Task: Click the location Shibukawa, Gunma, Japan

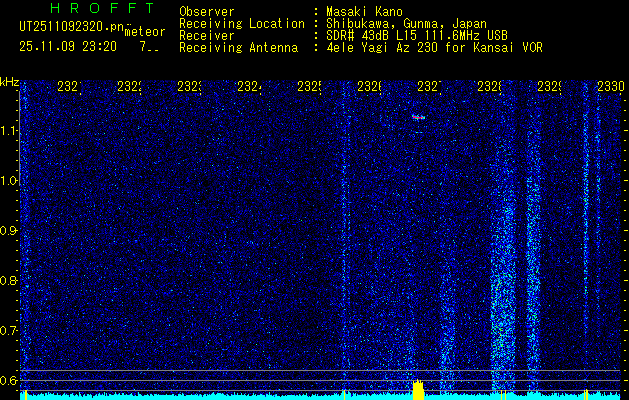Action: pyautogui.click(x=406, y=24)
